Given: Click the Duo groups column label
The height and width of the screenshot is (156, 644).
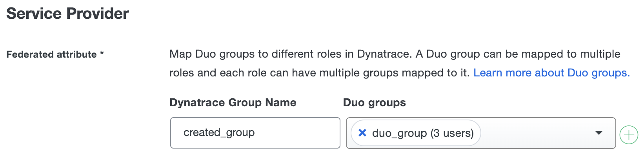Looking at the screenshot, I should 375,103.
